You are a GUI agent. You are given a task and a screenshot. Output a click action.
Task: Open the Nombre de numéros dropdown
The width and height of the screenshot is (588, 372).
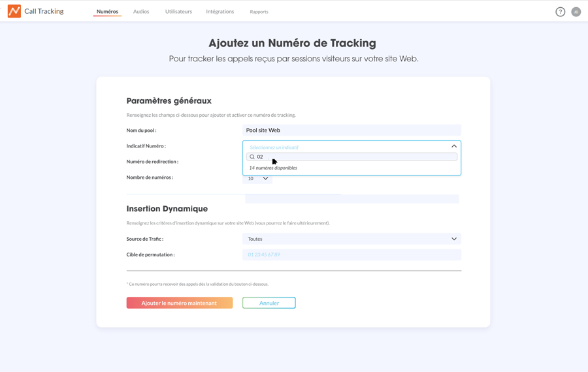coord(257,178)
